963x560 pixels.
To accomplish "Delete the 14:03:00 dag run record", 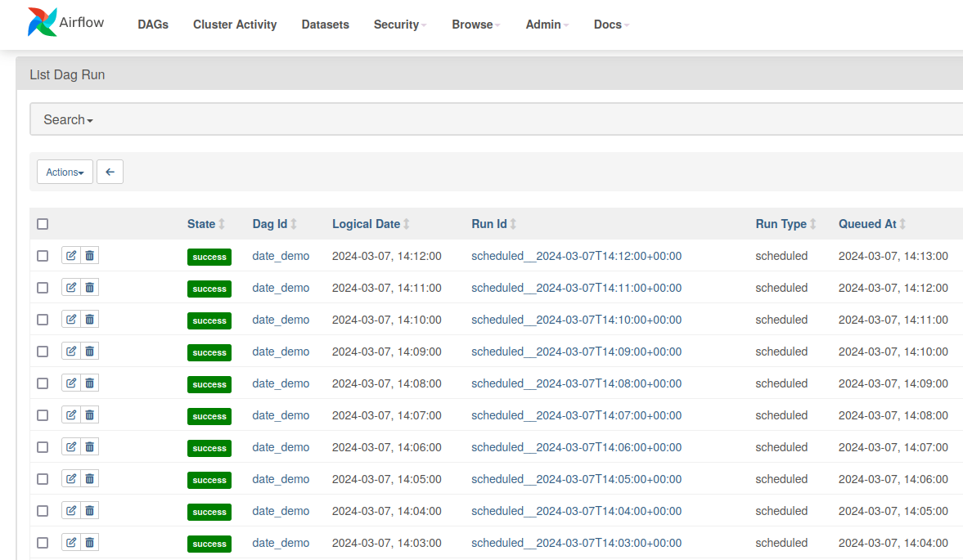I will pos(90,543).
